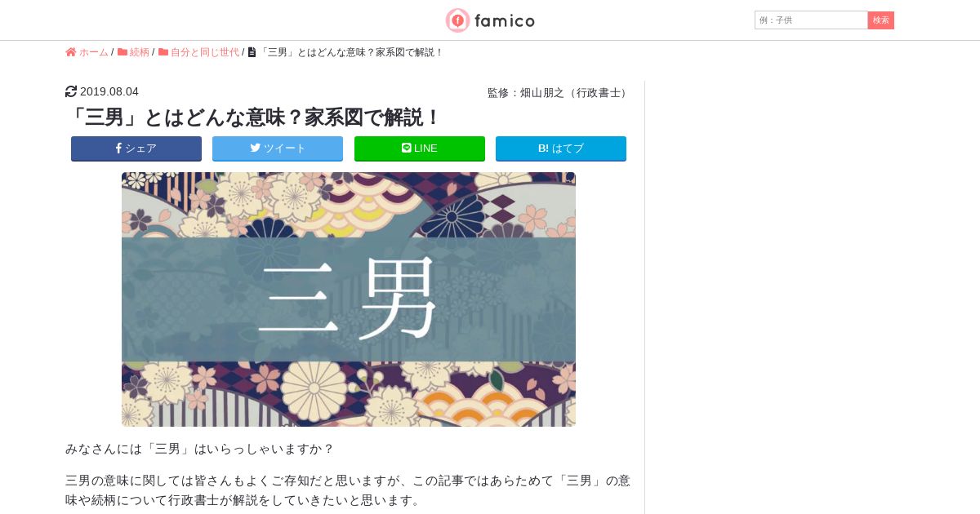Share the article via シェア button
The width and height of the screenshot is (980, 514).
(136, 148)
